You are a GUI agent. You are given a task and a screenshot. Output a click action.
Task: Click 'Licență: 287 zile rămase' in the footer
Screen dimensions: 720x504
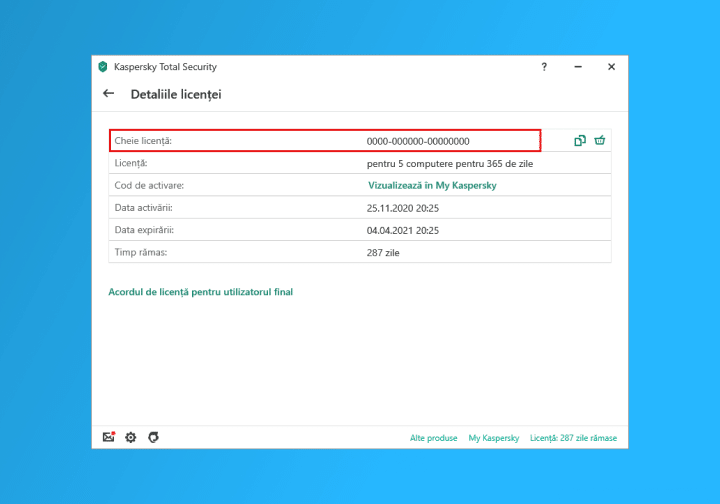(573, 439)
